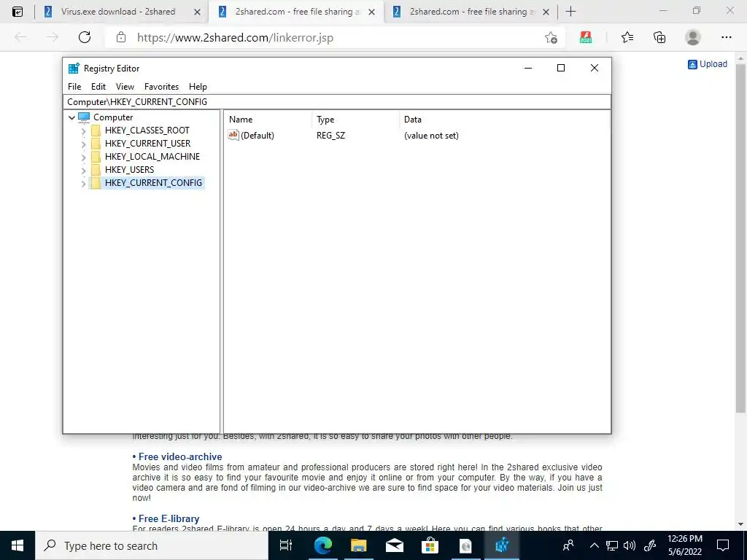Open File Explorer from the taskbar

[359, 545]
